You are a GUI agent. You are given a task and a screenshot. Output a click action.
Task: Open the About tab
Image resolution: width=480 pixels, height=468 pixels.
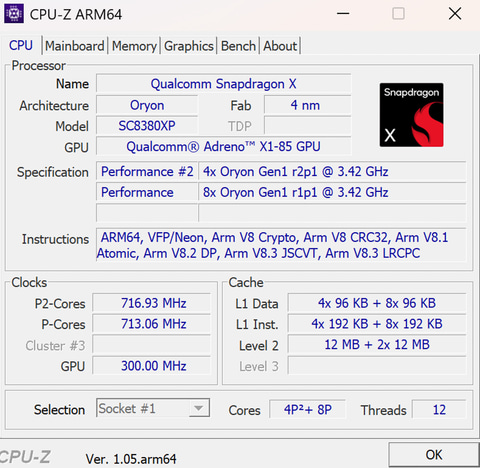(280, 46)
